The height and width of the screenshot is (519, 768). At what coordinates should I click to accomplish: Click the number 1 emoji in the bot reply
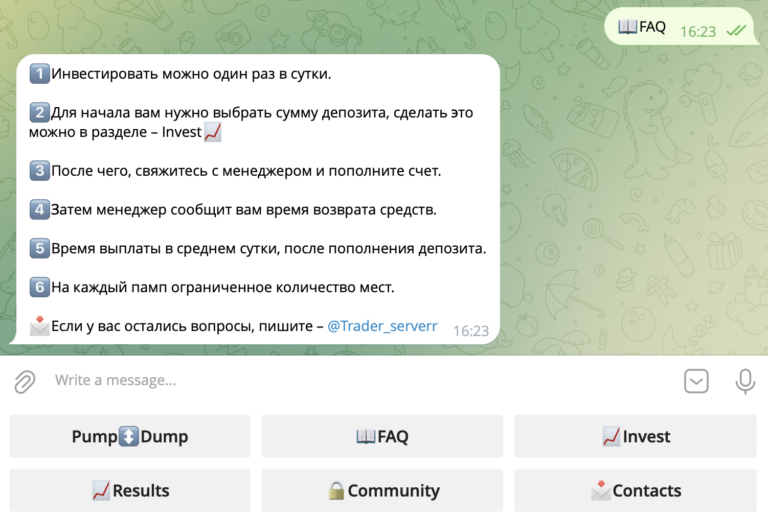point(39,74)
